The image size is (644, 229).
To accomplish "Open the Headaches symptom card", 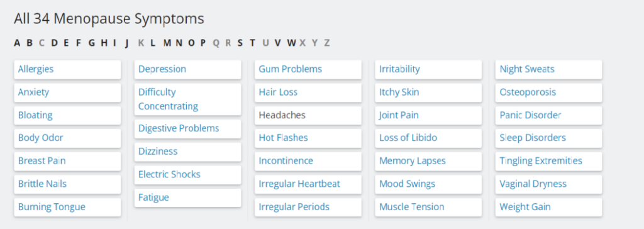I will pos(308,116).
